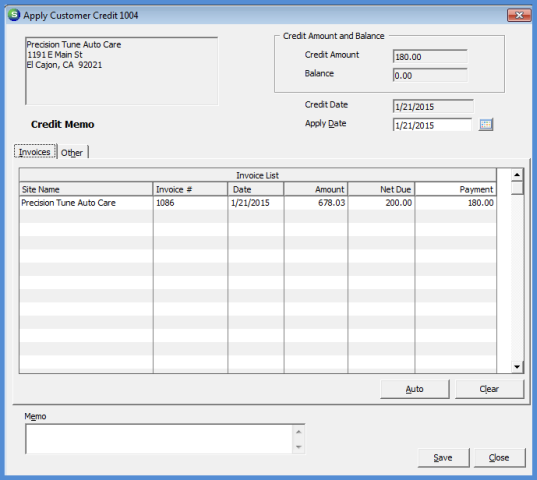Click into the Apply Date field
This screenshot has height=480, width=537.
(432, 125)
